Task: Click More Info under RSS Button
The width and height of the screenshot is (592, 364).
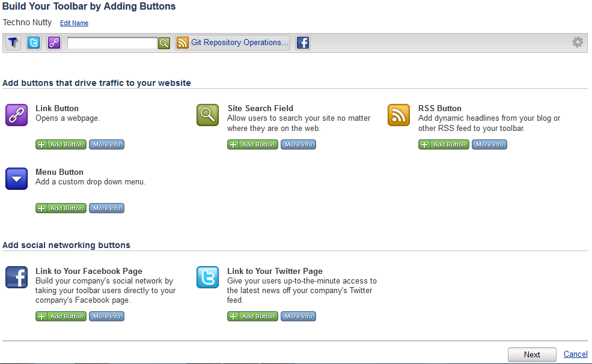Action: [489, 144]
